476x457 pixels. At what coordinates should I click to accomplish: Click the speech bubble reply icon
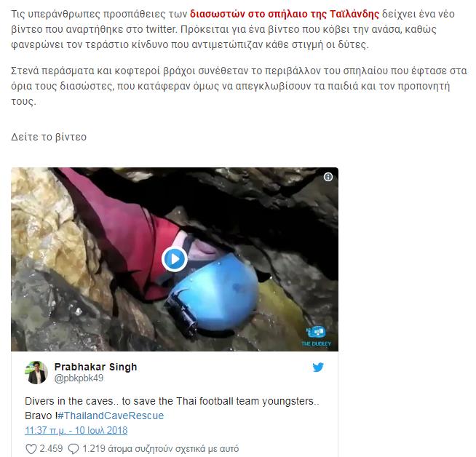pyautogui.click(x=74, y=449)
